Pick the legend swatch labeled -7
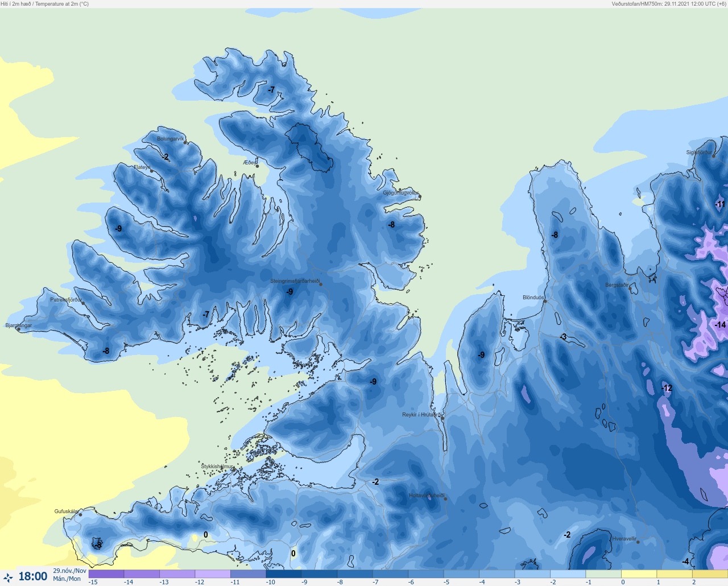 (390, 575)
